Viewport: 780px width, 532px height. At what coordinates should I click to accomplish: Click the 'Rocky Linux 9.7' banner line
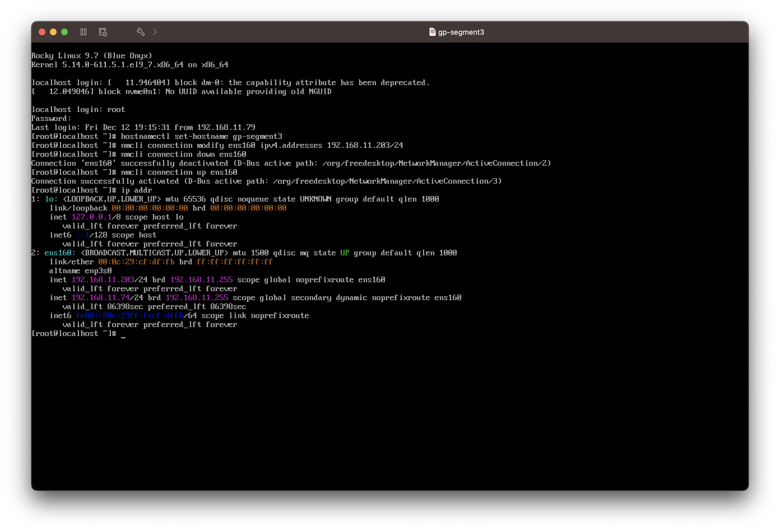[x=91, y=56]
